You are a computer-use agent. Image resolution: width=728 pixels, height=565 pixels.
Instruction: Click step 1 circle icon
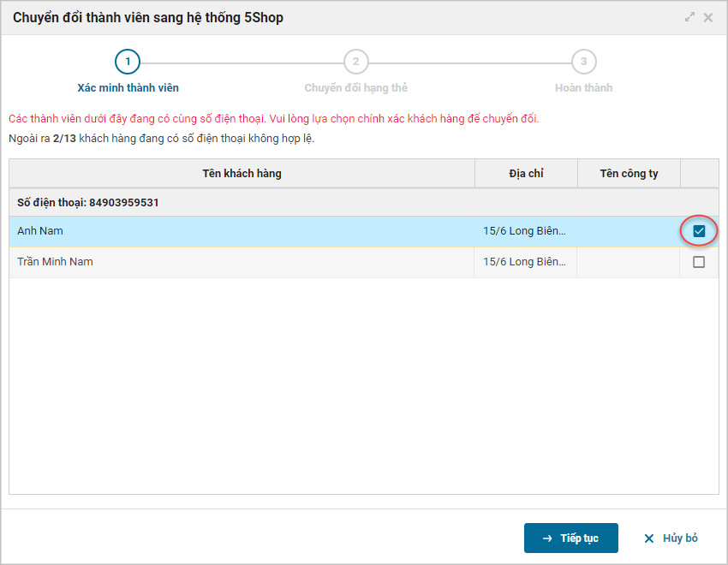point(128,62)
